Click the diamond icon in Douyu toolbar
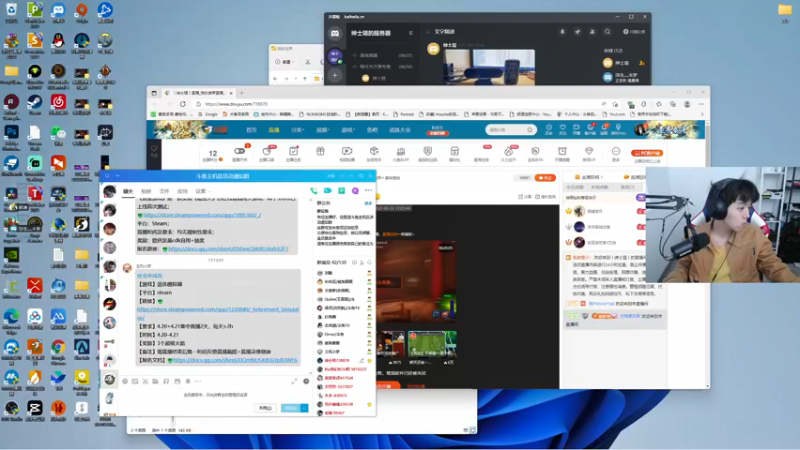Viewport: 800px width, 450px height. (589, 152)
